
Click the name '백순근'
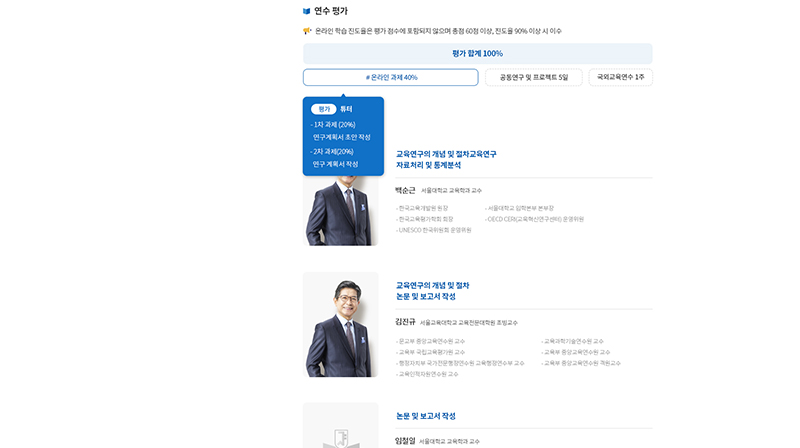coord(405,190)
